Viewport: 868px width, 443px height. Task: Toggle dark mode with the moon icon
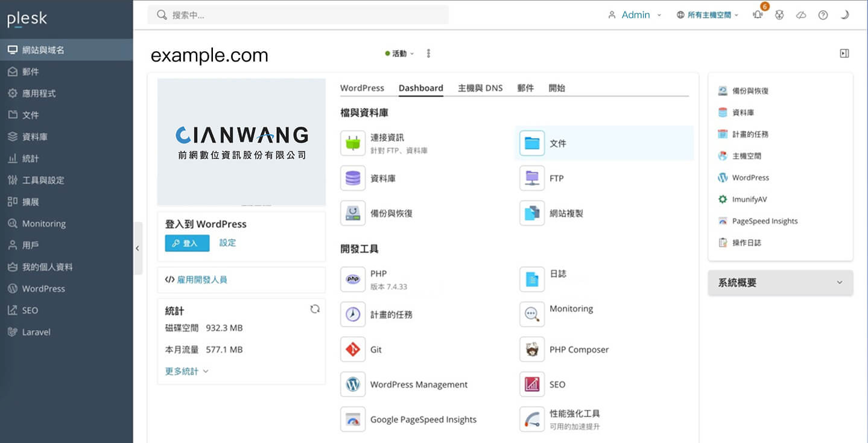[844, 15]
